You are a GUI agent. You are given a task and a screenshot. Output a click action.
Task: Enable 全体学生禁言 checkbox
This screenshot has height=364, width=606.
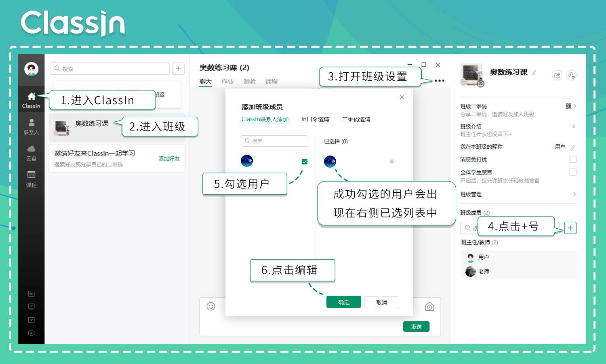(x=573, y=172)
